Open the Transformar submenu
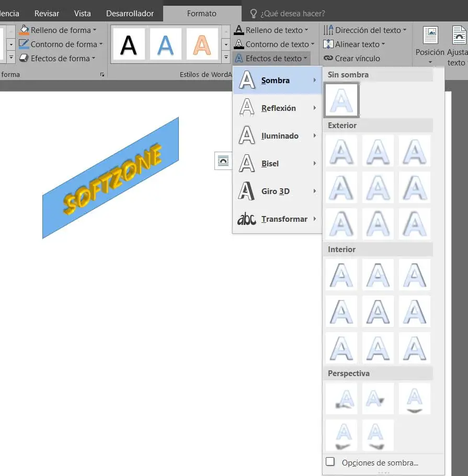The height and width of the screenshot is (476, 468). coord(277,219)
